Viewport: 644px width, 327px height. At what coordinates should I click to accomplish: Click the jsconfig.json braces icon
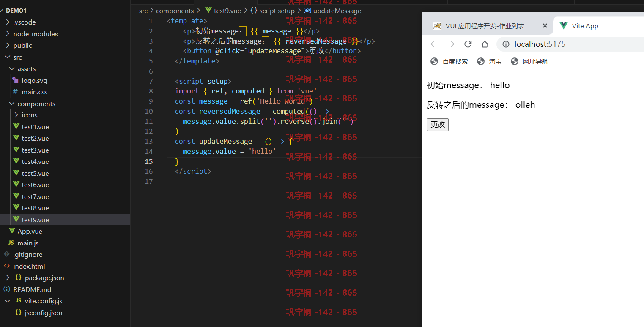pos(18,313)
